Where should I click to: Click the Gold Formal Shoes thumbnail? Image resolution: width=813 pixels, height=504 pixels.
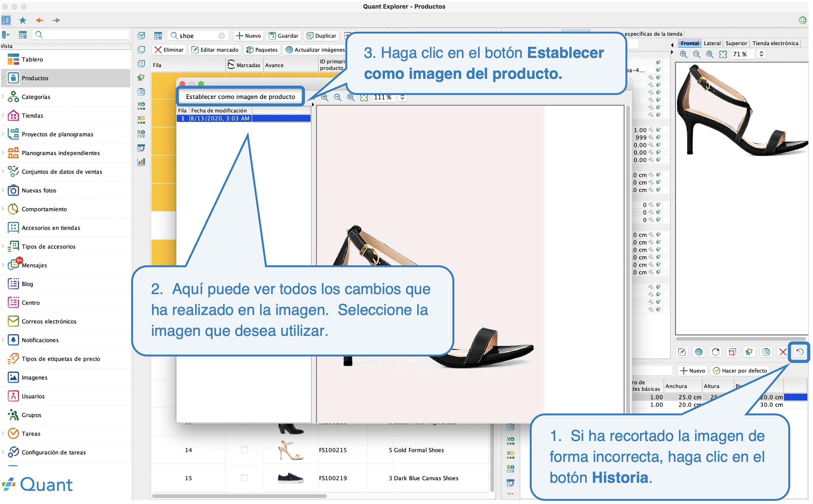(291, 450)
